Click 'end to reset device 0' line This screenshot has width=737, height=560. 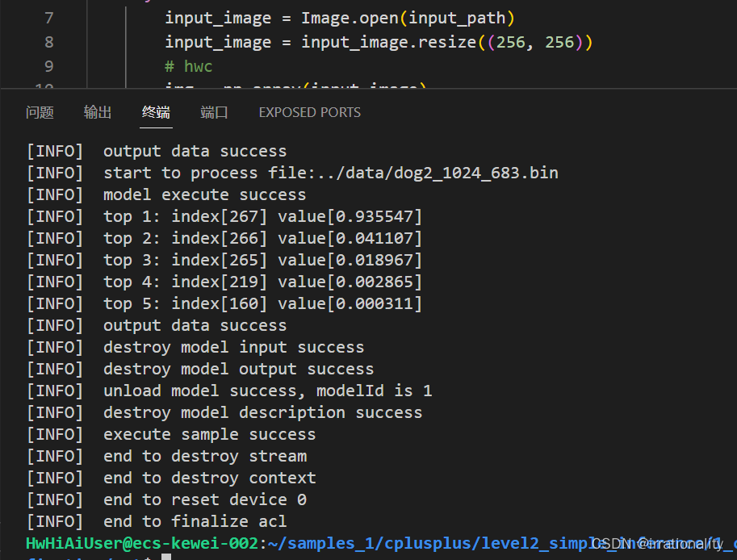coord(166,499)
